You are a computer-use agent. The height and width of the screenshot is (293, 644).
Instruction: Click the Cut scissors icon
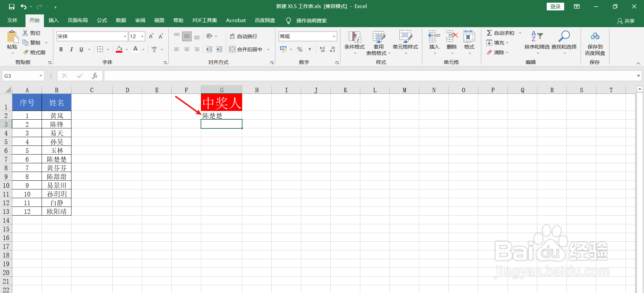point(25,33)
